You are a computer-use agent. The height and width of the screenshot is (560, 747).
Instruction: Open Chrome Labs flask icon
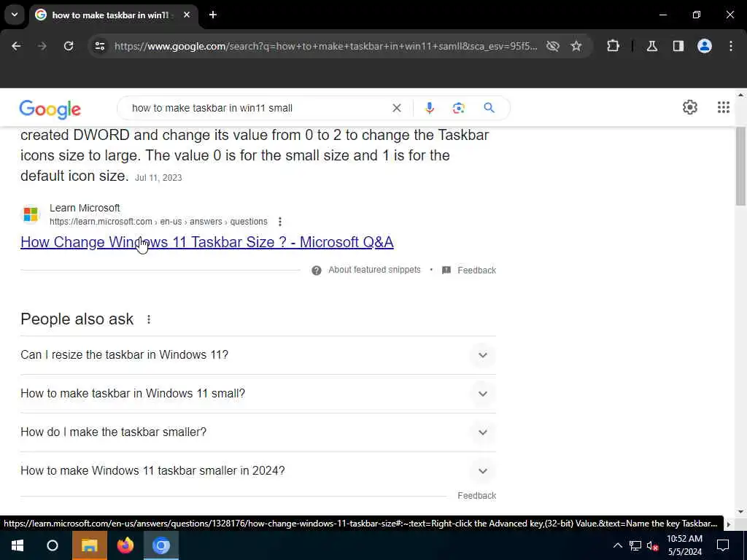[652, 46]
